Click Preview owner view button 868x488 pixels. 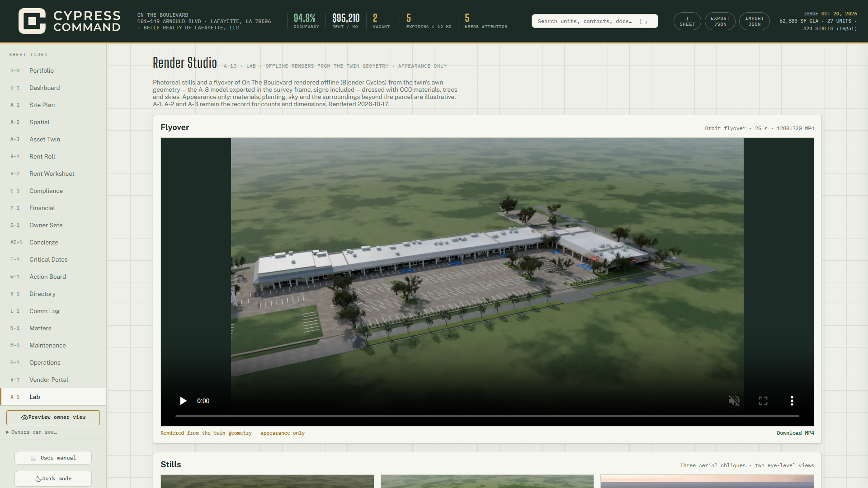(x=53, y=418)
